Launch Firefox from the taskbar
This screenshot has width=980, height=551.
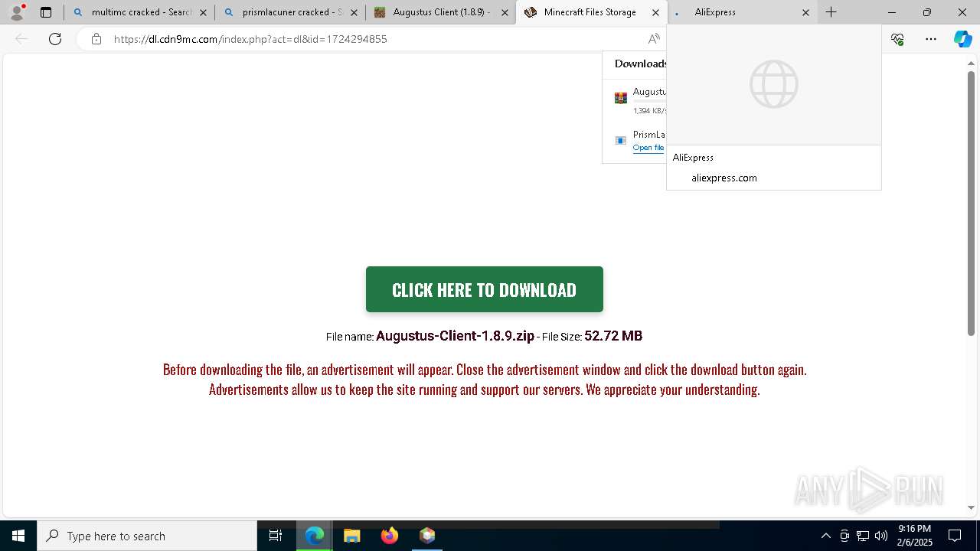390,536
